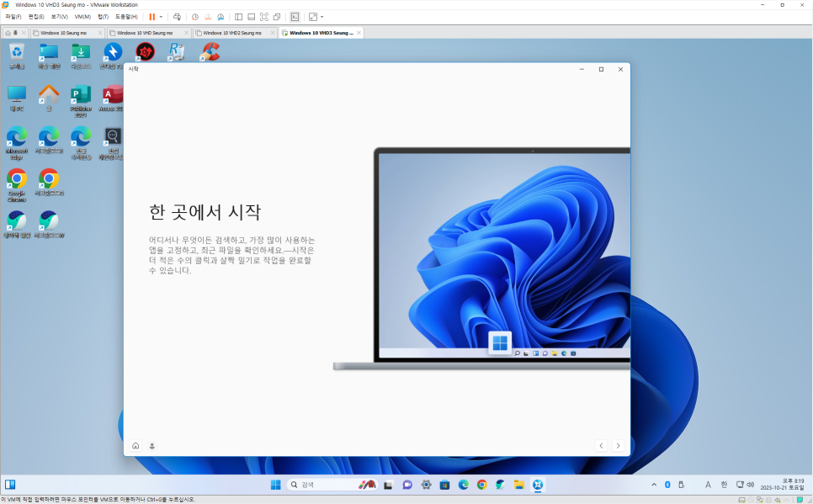The height and width of the screenshot is (504, 813).
Task: Select the CCleaner desktop shortcut
Action: coord(210,52)
